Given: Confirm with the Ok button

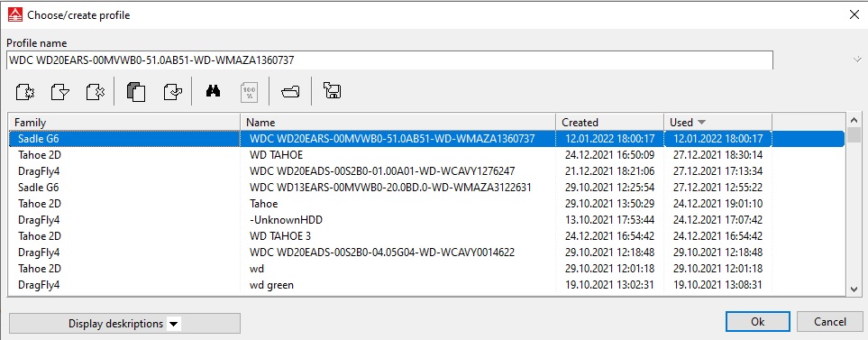Looking at the screenshot, I should [758, 322].
